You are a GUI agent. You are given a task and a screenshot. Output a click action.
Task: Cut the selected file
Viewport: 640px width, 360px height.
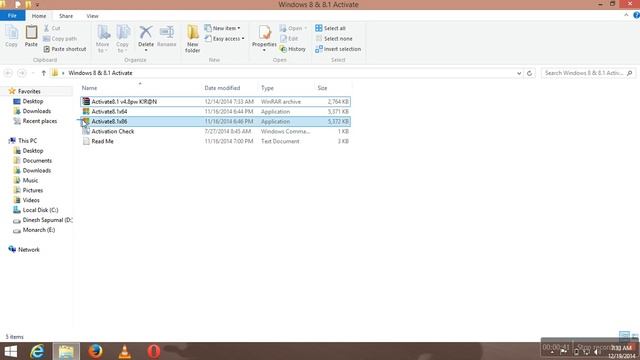[x=52, y=28]
